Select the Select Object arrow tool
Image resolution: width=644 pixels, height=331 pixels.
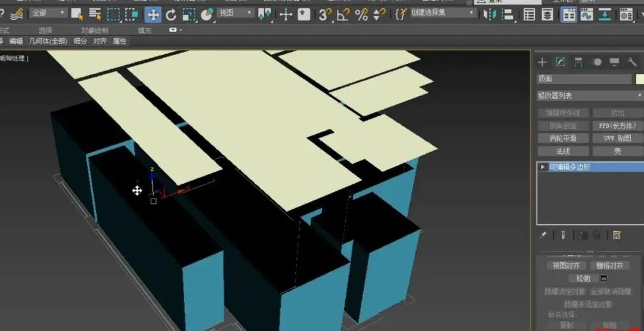(x=77, y=15)
